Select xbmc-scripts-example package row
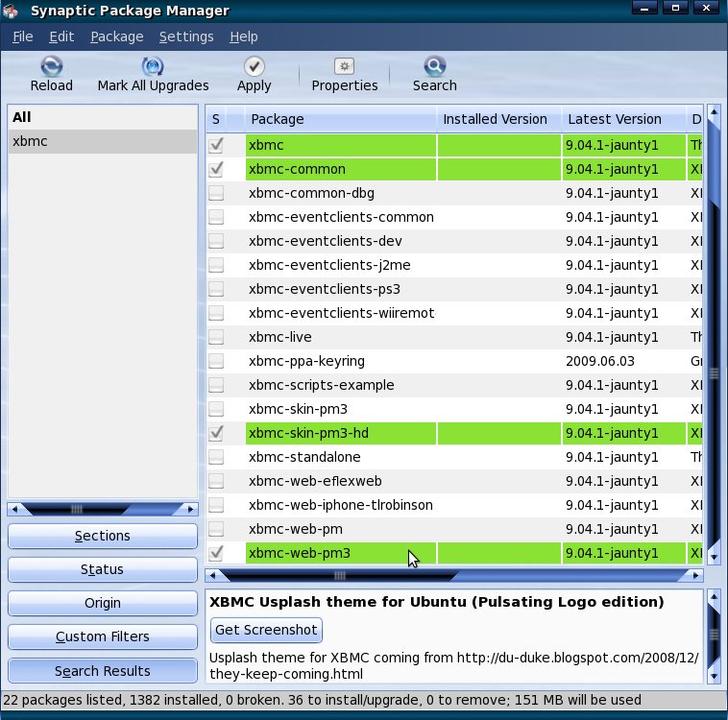The width and height of the screenshot is (728, 720). click(x=454, y=385)
